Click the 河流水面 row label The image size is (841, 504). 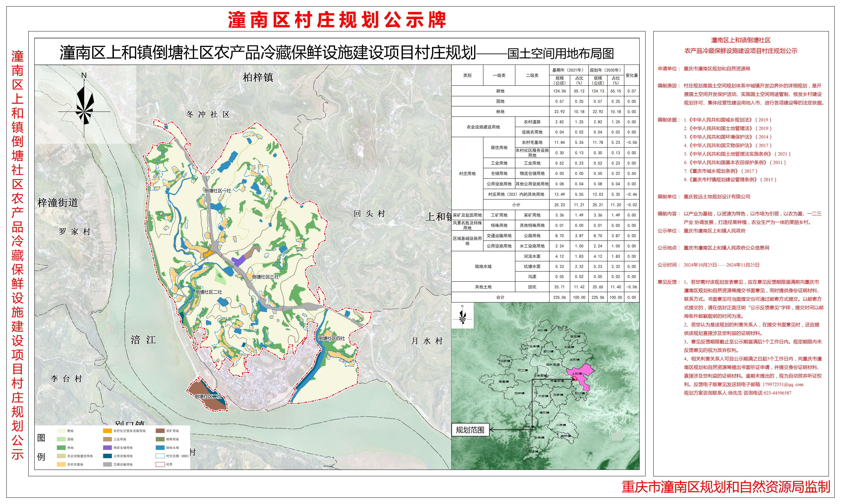532,256
